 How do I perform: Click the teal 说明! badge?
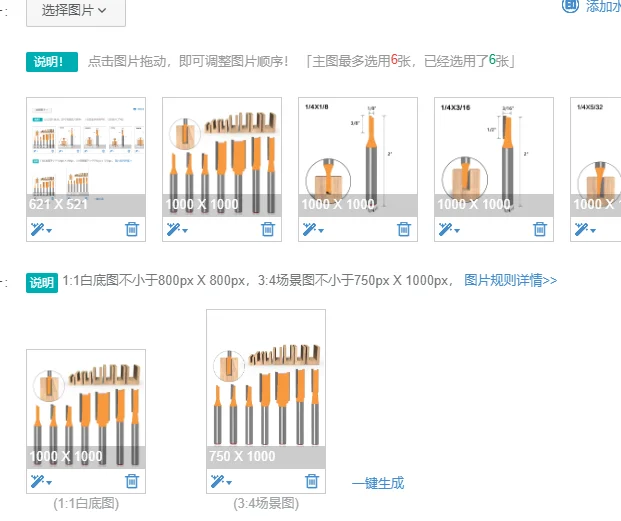coord(52,62)
